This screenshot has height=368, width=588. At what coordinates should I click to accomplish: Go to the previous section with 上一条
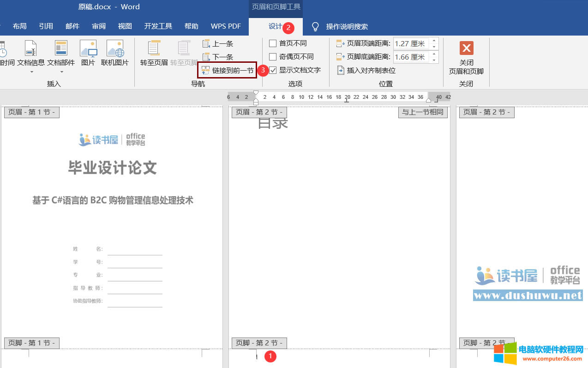click(x=218, y=44)
